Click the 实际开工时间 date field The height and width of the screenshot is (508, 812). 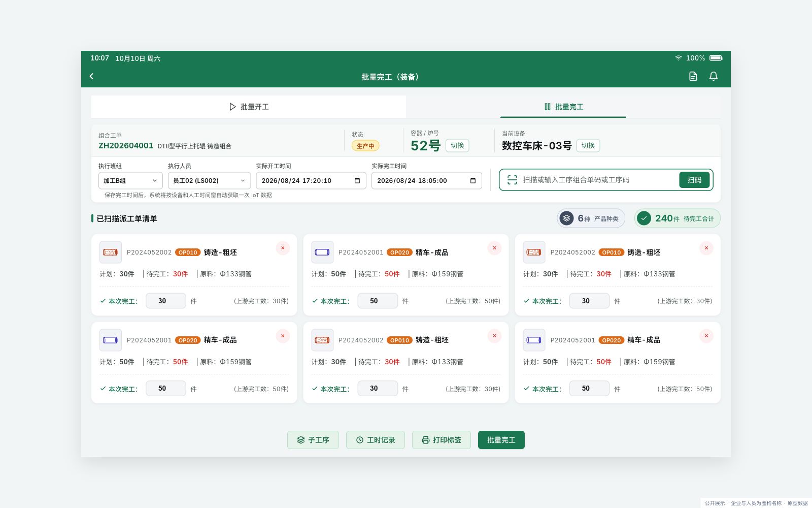point(311,180)
